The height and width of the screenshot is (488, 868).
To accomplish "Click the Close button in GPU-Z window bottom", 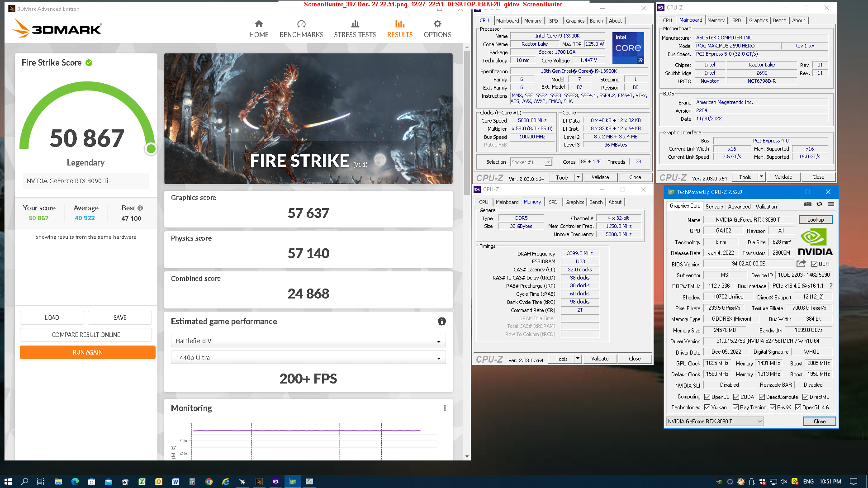I will click(819, 421).
